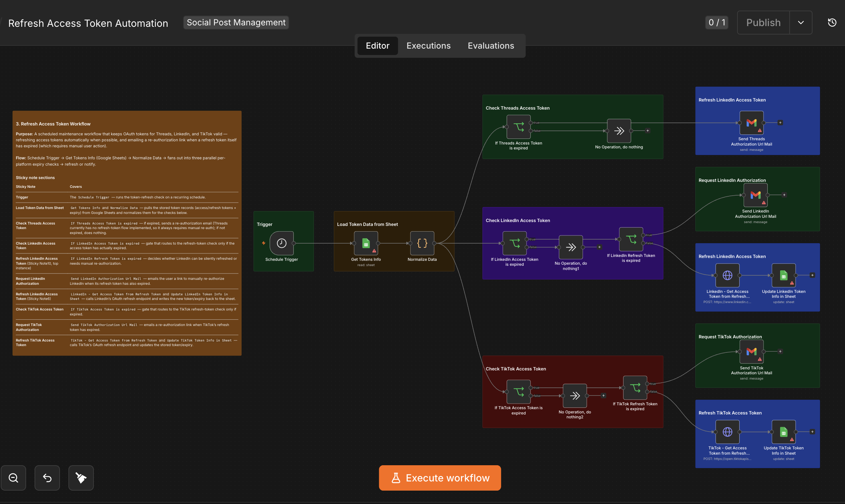This screenshot has width=845, height=504.
Task: Add node after No Operation, do nothing
Action: coord(648,131)
